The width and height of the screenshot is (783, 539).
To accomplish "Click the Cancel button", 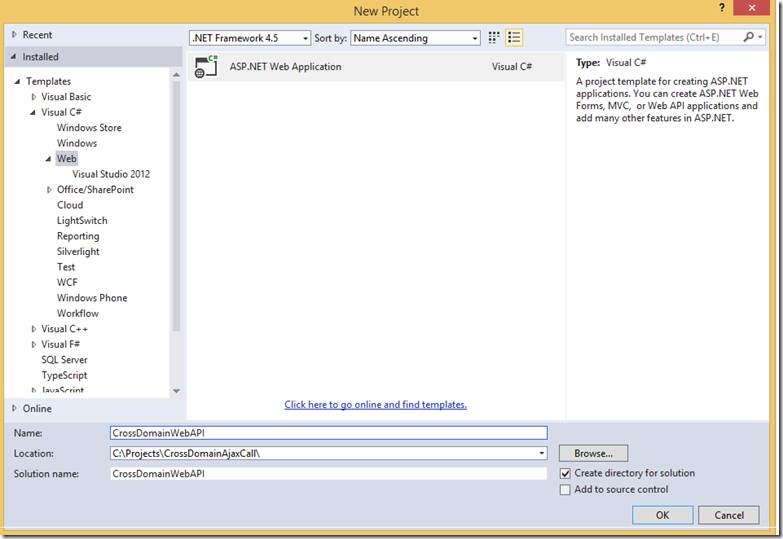I will click(x=729, y=515).
